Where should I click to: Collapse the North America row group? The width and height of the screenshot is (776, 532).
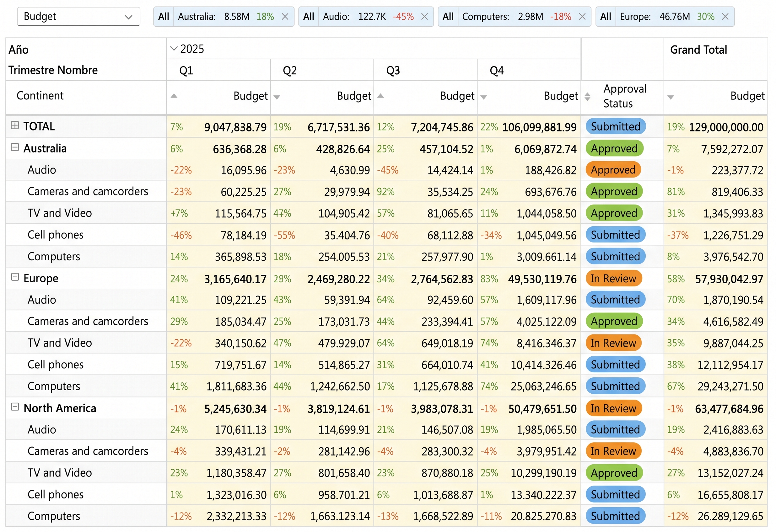[x=15, y=407]
